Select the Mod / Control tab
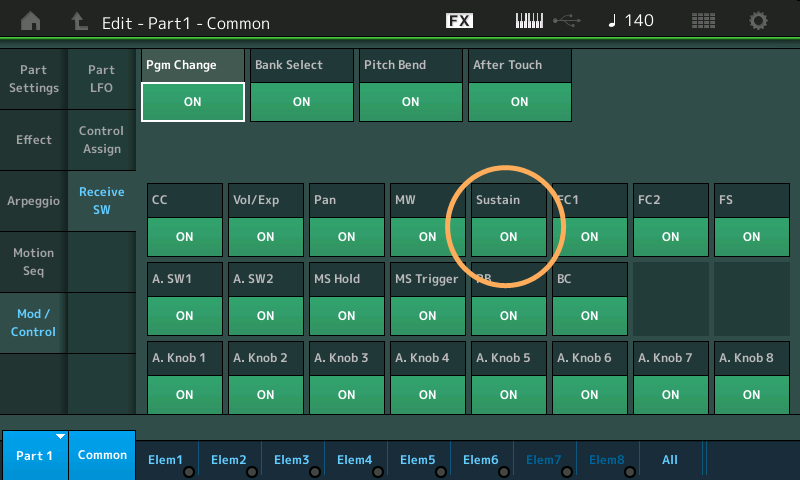Viewport: 800px width, 480px height. click(34, 323)
